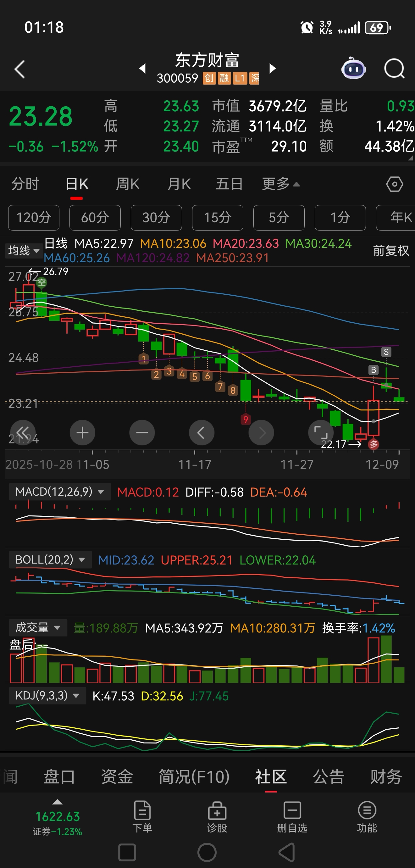Open the 盘口 tab
Image resolution: width=415 pixels, height=868 pixels.
point(59,776)
